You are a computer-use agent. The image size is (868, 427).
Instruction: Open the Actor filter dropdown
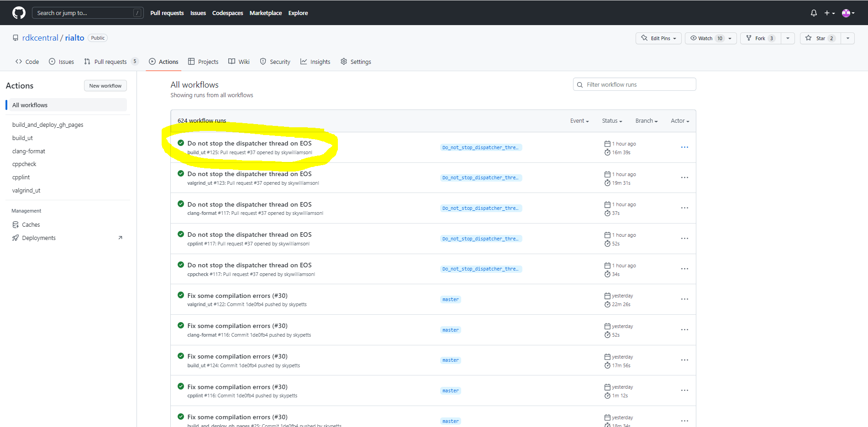(679, 121)
